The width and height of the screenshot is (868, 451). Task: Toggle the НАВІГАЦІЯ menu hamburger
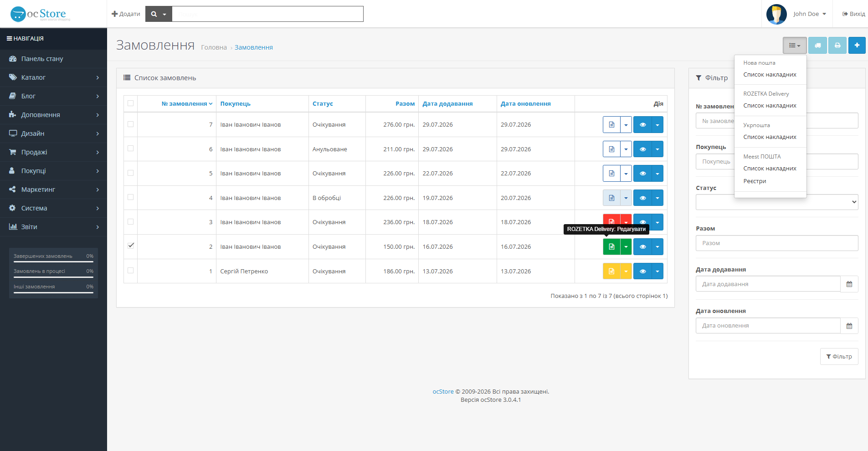pos(9,39)
